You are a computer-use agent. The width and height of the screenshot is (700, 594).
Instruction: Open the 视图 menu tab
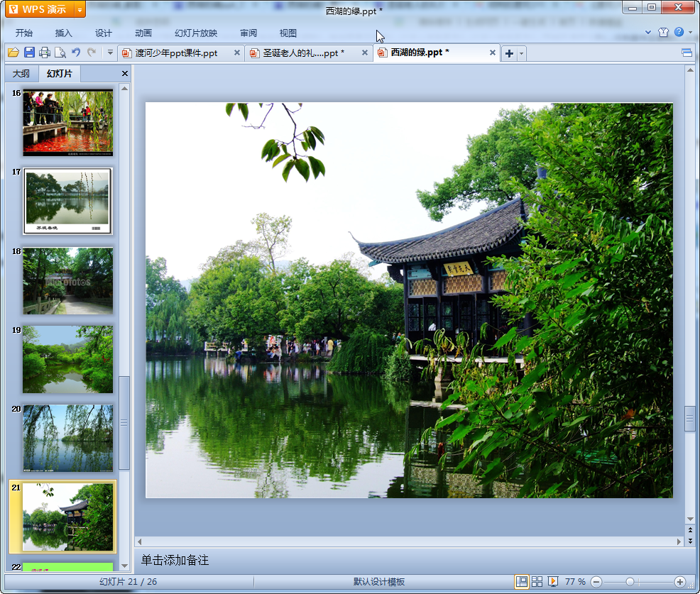(288, 33)
